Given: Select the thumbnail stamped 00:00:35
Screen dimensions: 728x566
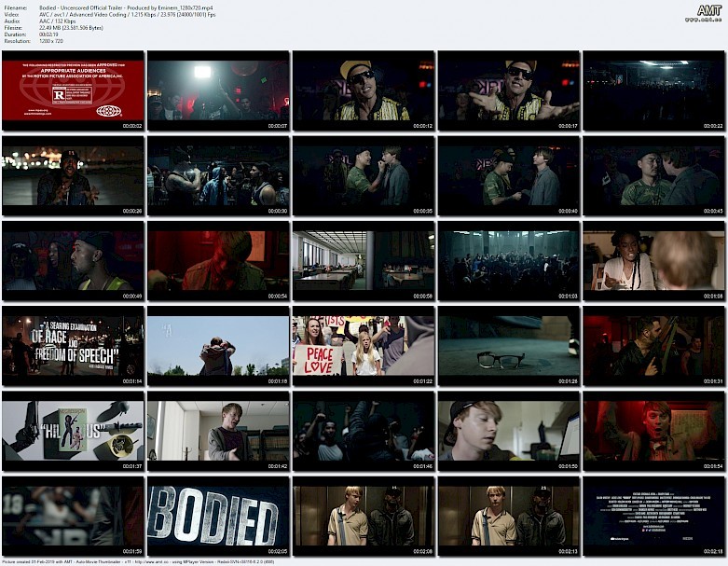Looking at the screenshot, I should (x=364, y=175).
